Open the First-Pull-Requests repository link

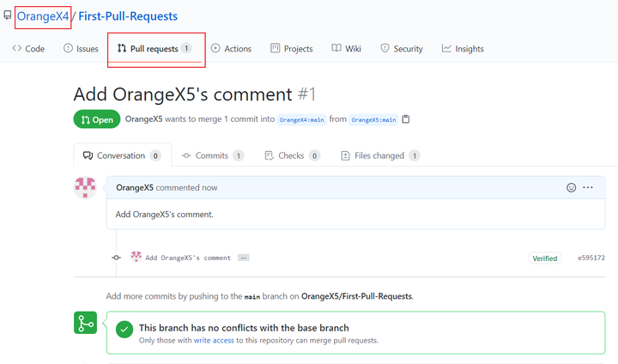(x=128, y=16)
